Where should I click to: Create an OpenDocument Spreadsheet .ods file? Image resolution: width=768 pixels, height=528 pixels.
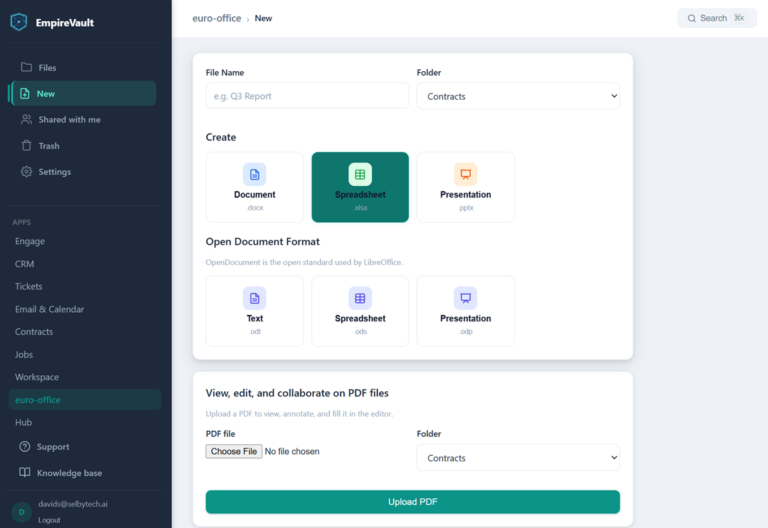pyautogui.click(x=360, y=311)
